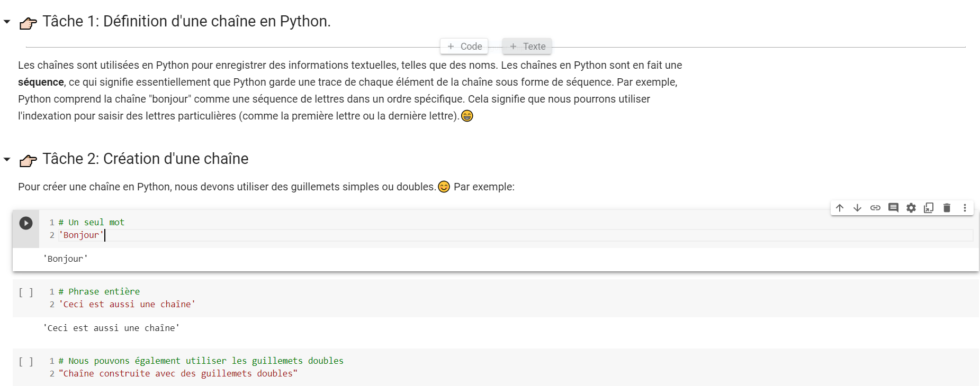Place cursor in the 'Bonjour' code line
This screenshot has height=386, width=980.
pos(82,235)
